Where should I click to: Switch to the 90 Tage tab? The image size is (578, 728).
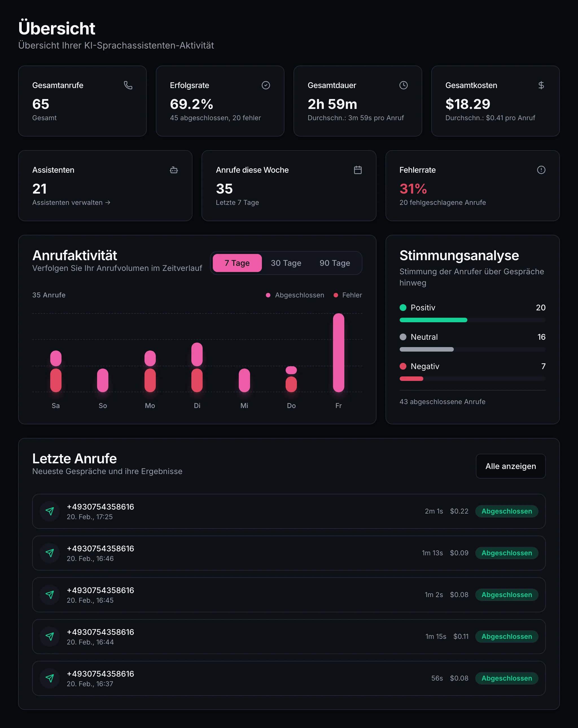click(x=334, y=263)
